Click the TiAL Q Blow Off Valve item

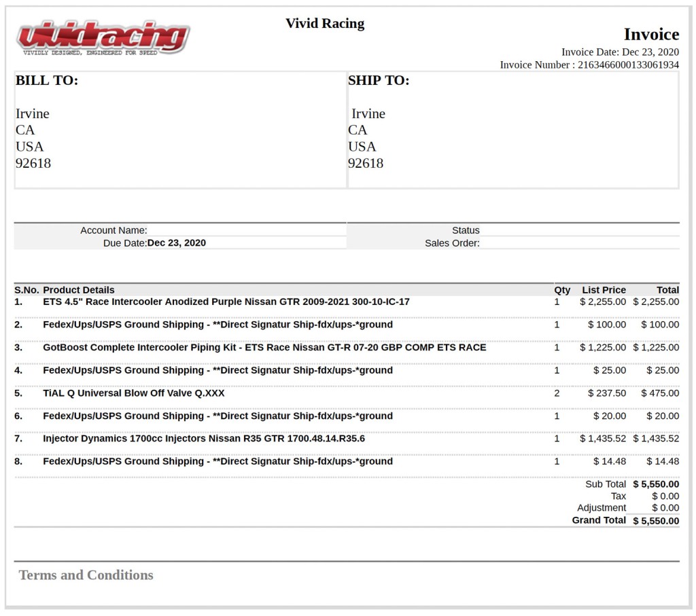pyautogui.click(x=133, y=393)
